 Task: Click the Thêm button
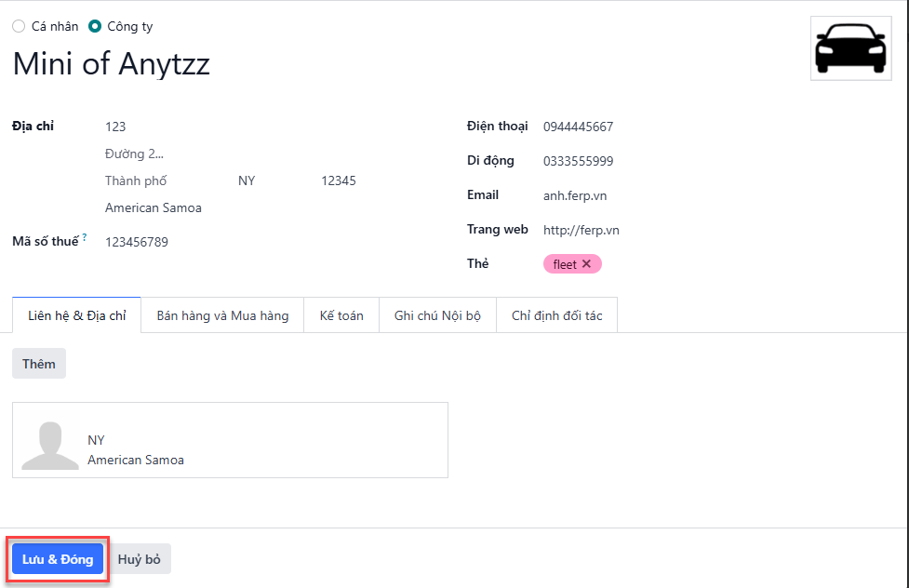pyautogui.click(x=39, y=364)
